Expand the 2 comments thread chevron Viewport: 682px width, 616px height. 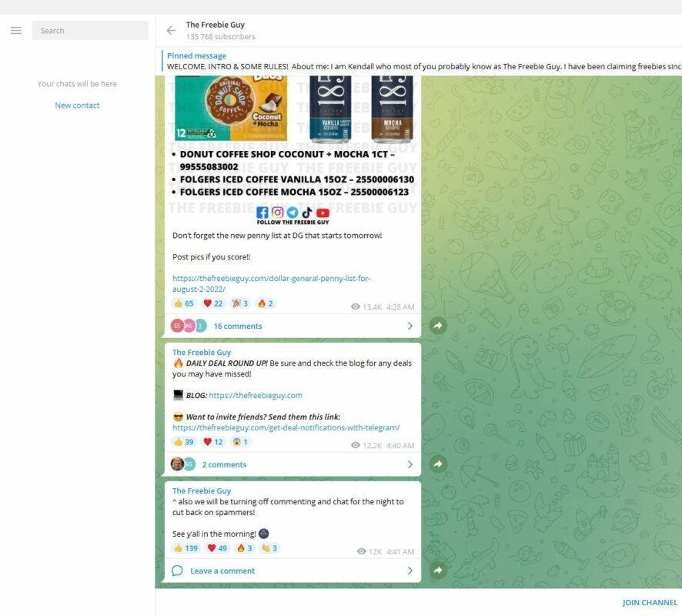410,464
